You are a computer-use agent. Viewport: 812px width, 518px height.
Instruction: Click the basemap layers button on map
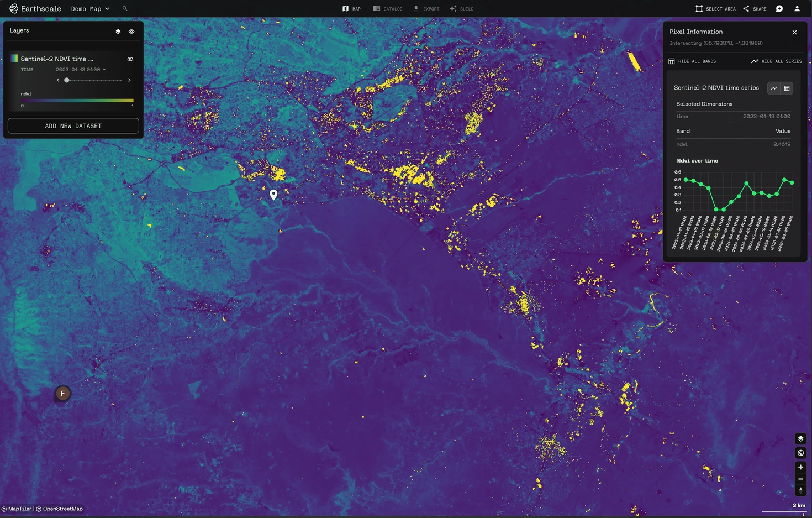800,438
